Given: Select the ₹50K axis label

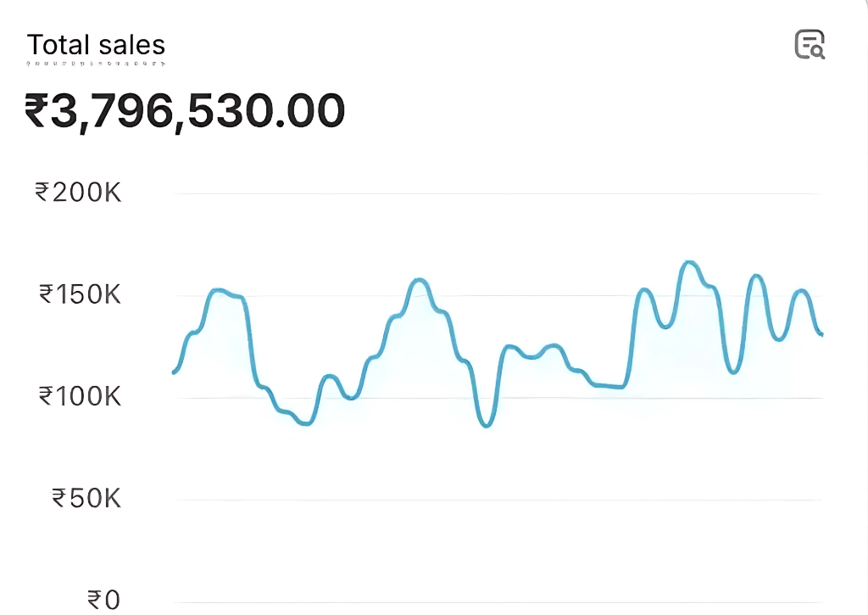Looking at the screenshot, I should [x=86, y=498].
